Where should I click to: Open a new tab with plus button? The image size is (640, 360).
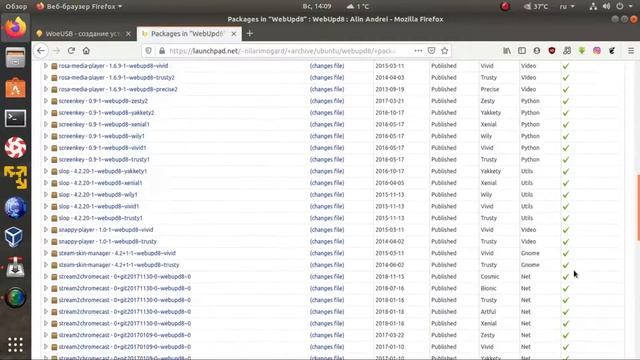[x=249, y=33]
